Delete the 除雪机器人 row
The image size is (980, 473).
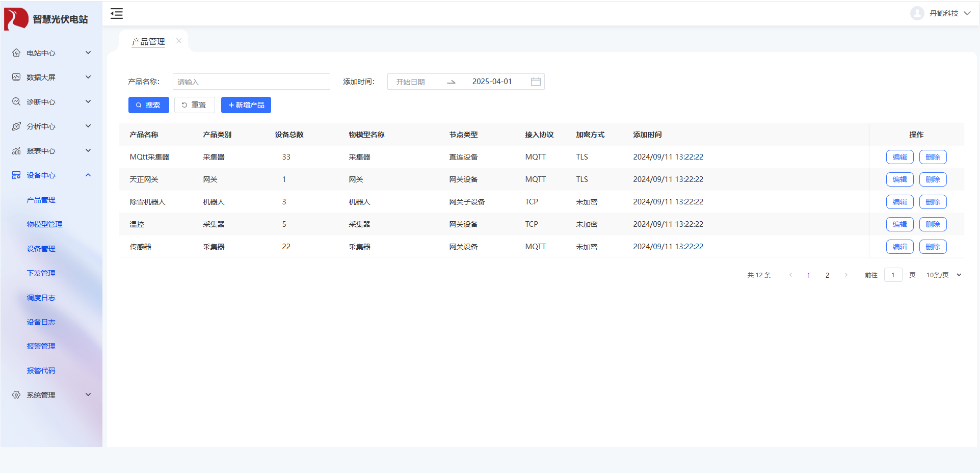point(933,202)
